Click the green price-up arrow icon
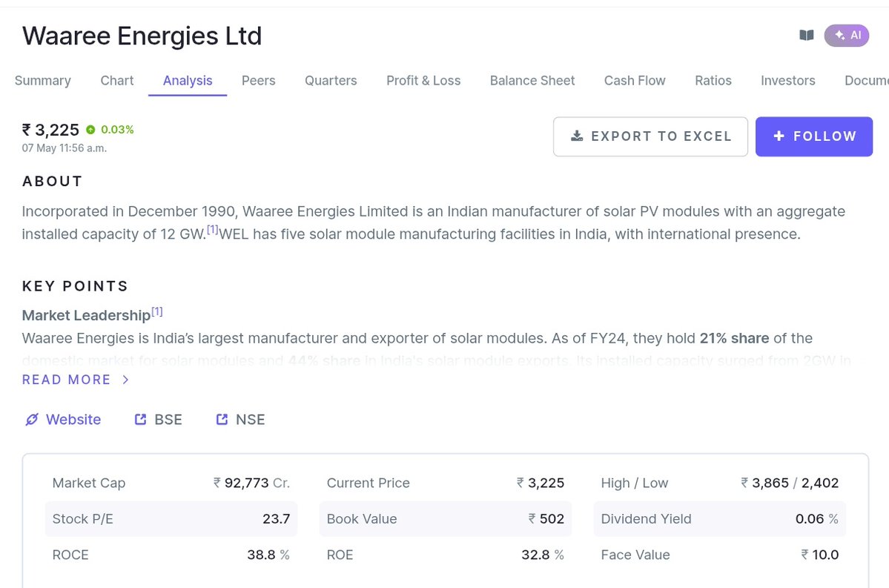Viewport: 889px width, 588px height. [x=90, y=130]
